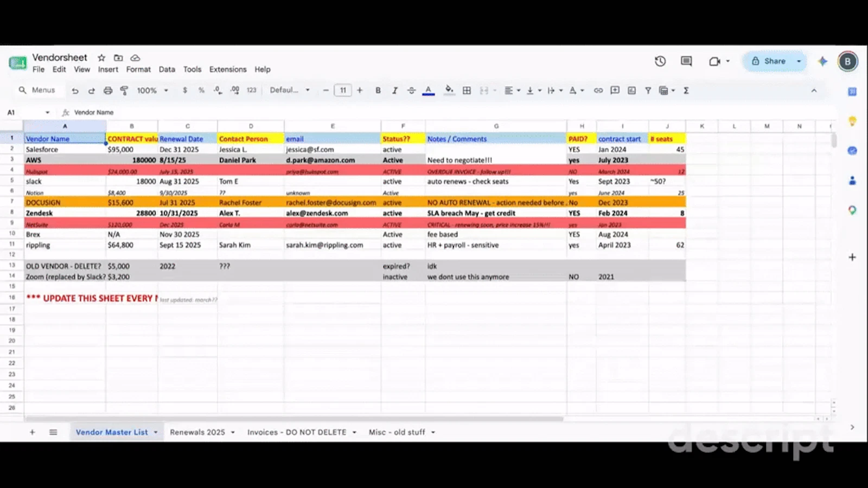Screen dimensions: 868x488
Task: Open the font family dropdown
Action: pos(290,91)
